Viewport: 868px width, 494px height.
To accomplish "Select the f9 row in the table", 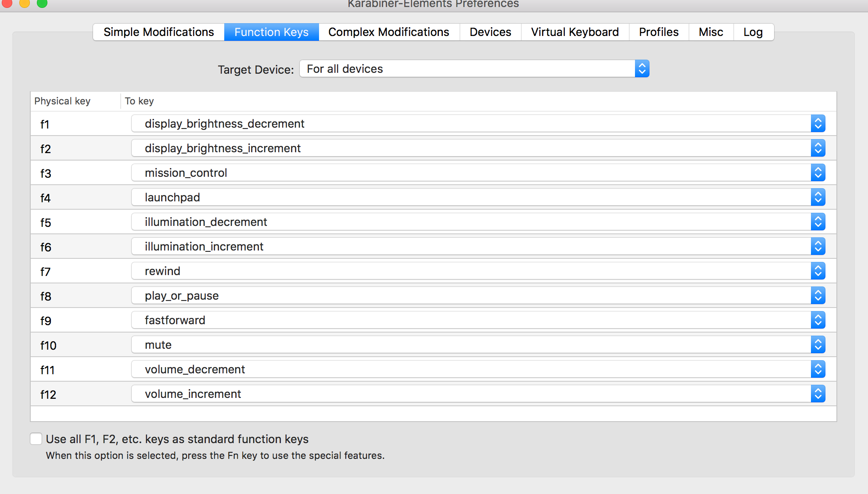I will click(x=79, y=321).
